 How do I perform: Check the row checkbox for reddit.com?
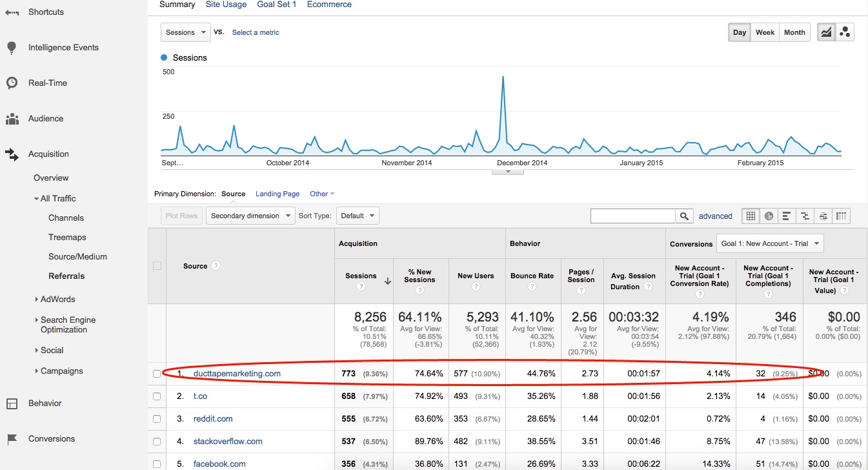coord(156,418)
